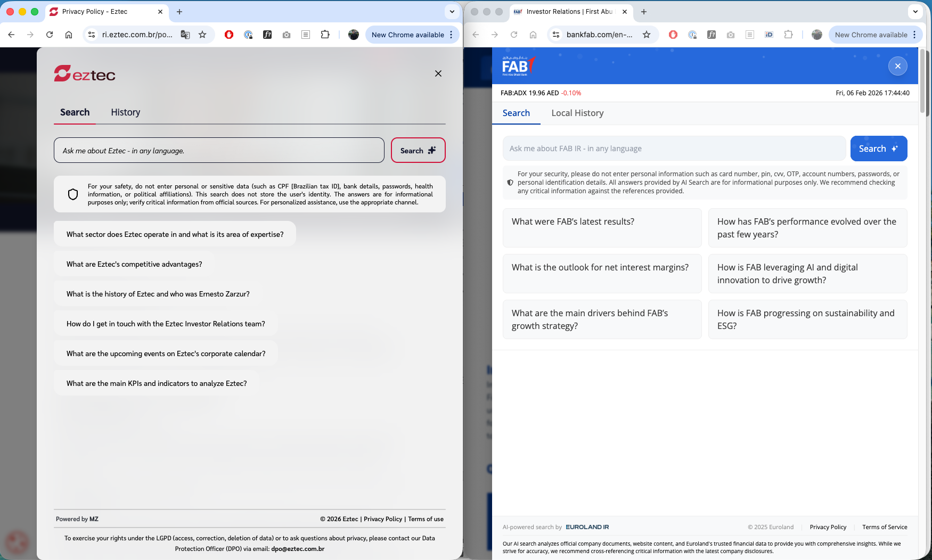Switch to the History tab in Eztec
The width and height of the screenshot is (932, 560).
[x=125, y=112]
